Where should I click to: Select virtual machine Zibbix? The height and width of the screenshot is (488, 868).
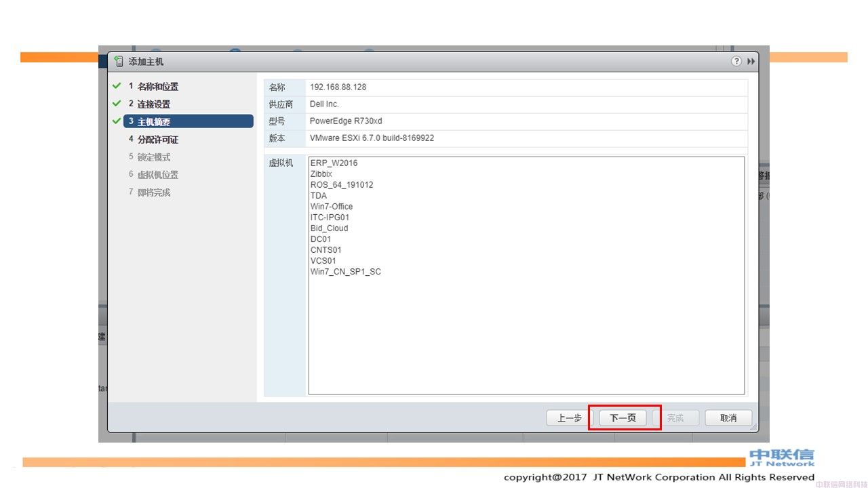pyautogui.click(x=321, y=174)
